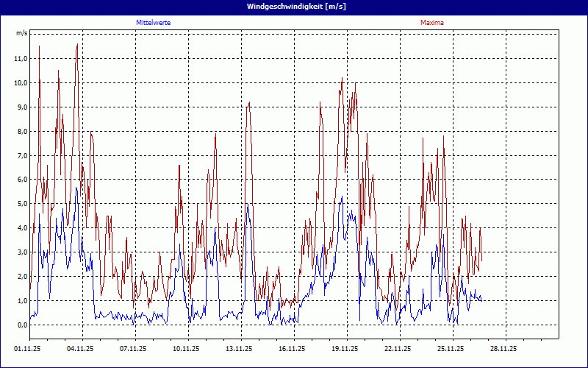Click the 0,0 y-axis value

click(x=21, y=325)
